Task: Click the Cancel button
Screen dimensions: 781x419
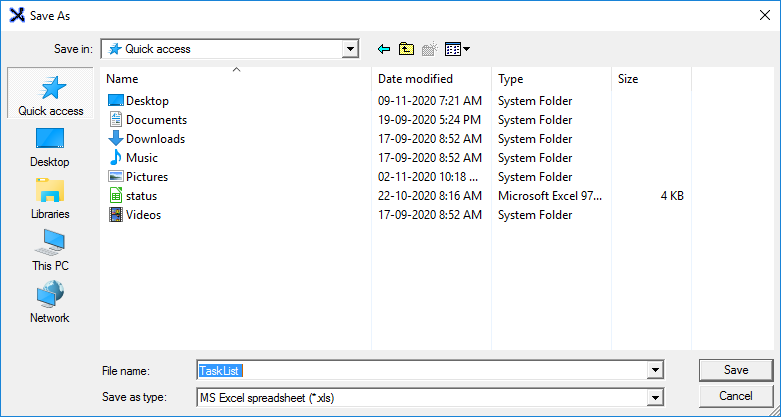Action: (x=736, y=396)
